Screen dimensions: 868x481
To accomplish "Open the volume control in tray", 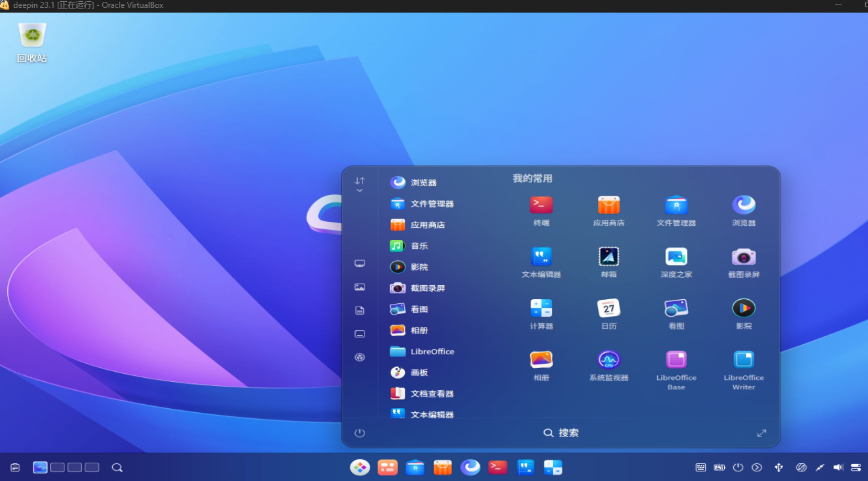I will tap(838, 468).
